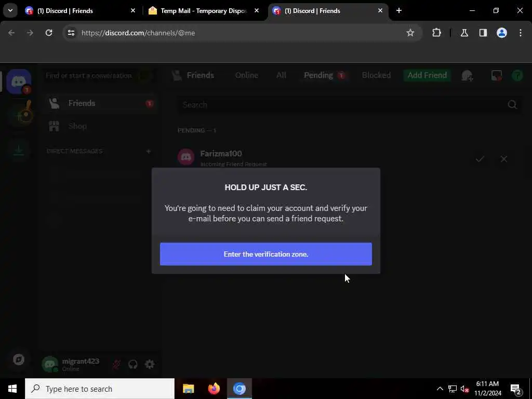Open the Discord Inbox icon
This screenshot has height=399, width=532.
click(496, 75)
